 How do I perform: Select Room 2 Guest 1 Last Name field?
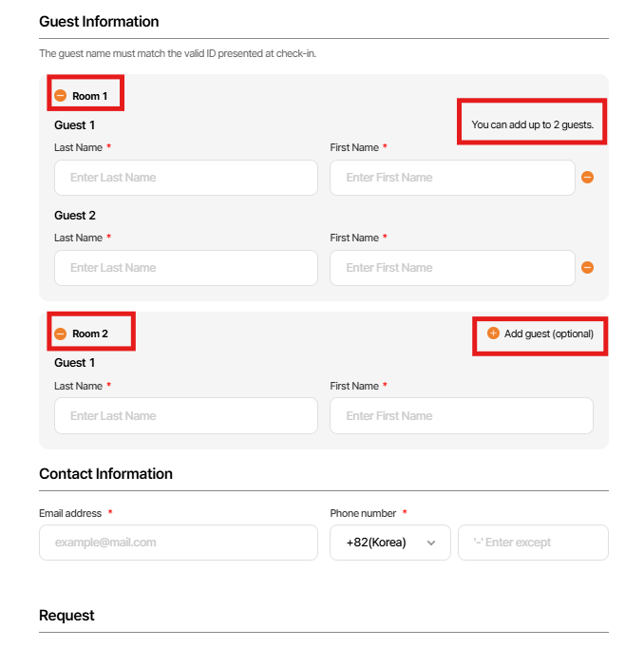click(x=185, y=416)
